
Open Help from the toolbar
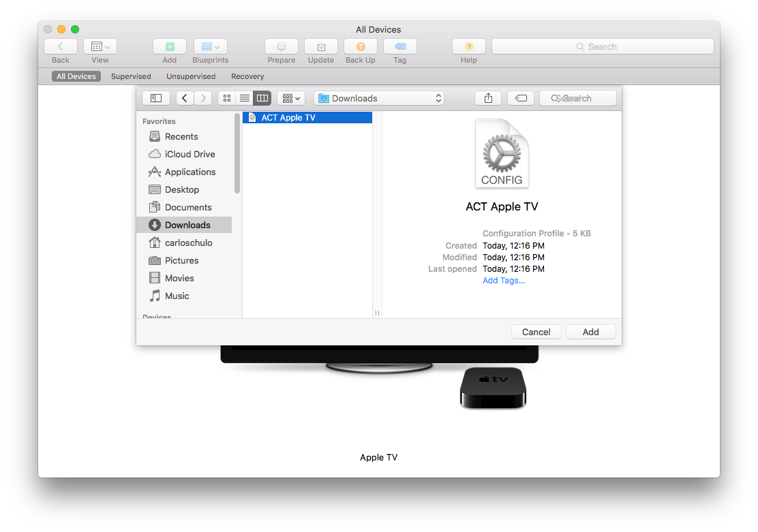click(469, 46)
